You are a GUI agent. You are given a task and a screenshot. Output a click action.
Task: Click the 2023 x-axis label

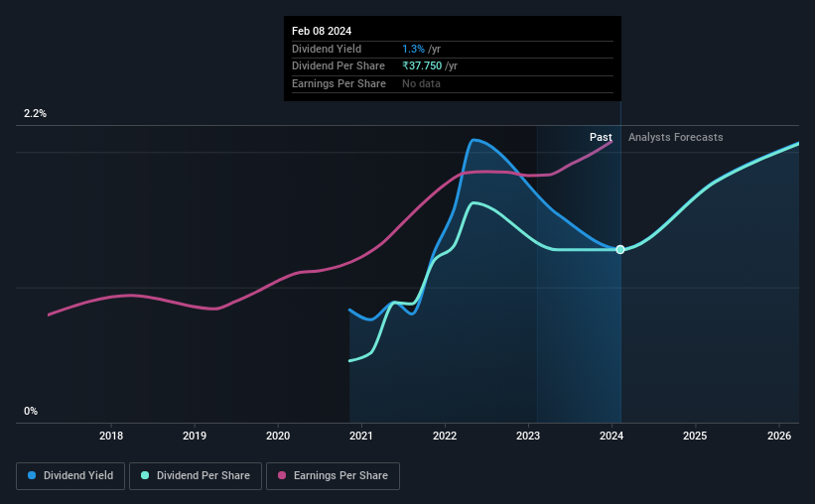tap(528, 436)
